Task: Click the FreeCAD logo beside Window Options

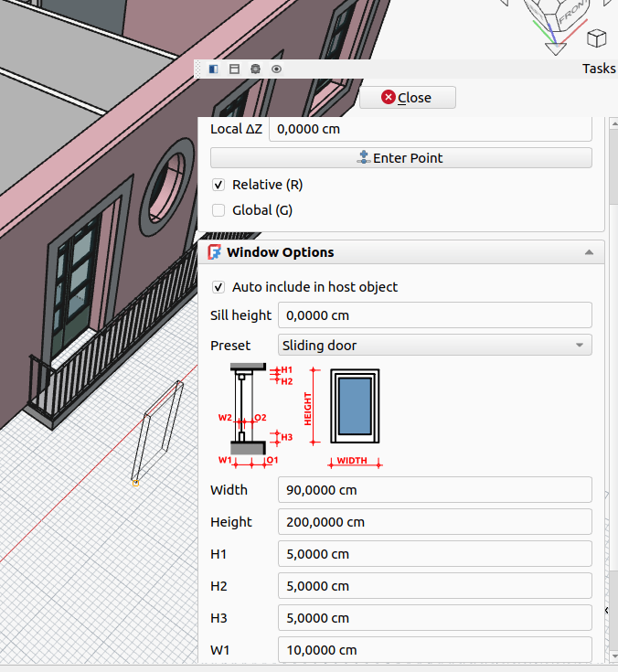Action: [216, 252]
